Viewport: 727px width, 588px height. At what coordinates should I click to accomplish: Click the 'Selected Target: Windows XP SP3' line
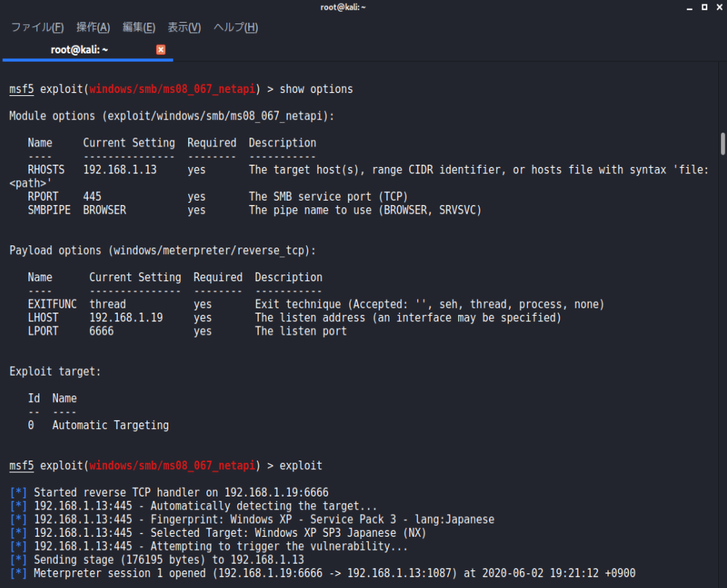tap(218, 533)
